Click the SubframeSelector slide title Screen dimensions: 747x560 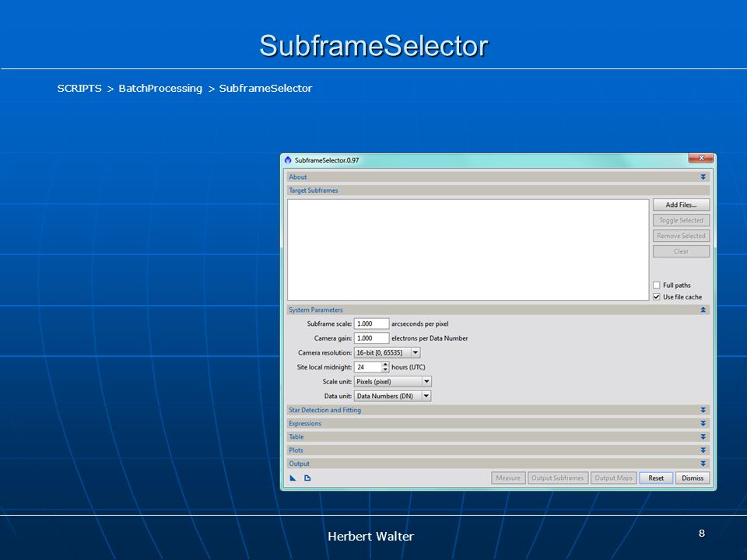pos(374,46)
